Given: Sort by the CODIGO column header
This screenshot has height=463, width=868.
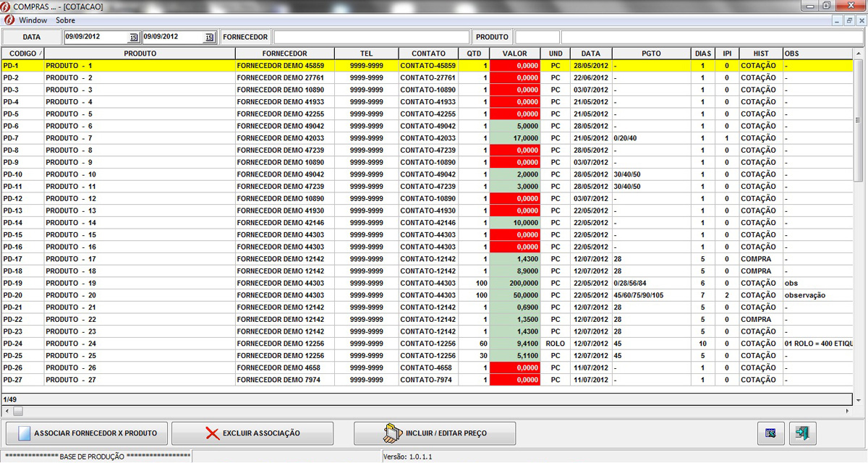Looking at the screenshot, I should 22,54.
